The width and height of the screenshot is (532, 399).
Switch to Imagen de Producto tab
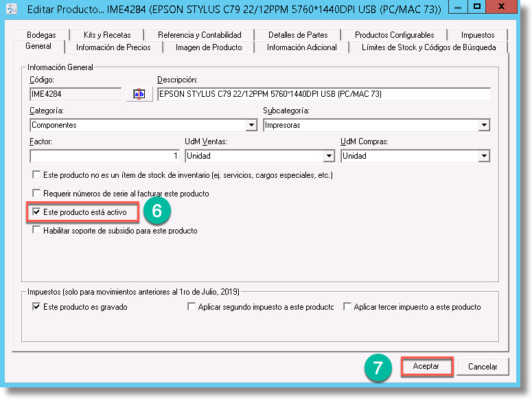[x=209, y=47]
